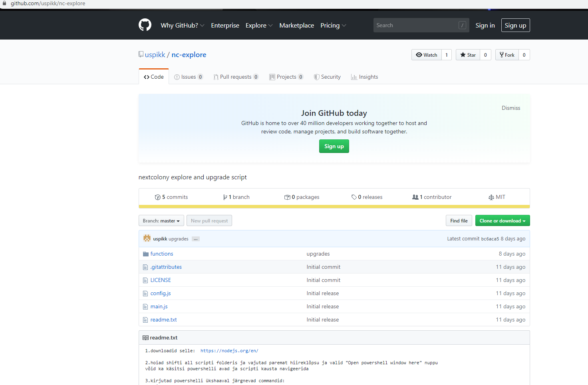The image size is (588, 385).
Task: Click the header Sign up button
Action: tap(516, 25)
